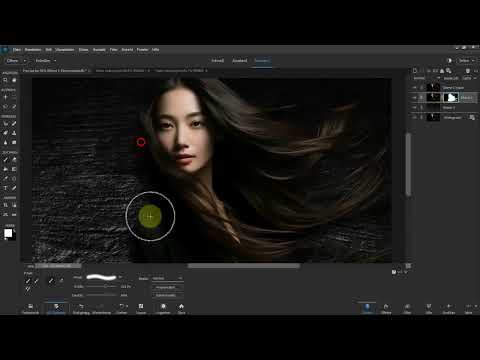Screen dimensions: 480x360
Task: Toggle the light/dark theme brightness icon
Action: point(449,60)
